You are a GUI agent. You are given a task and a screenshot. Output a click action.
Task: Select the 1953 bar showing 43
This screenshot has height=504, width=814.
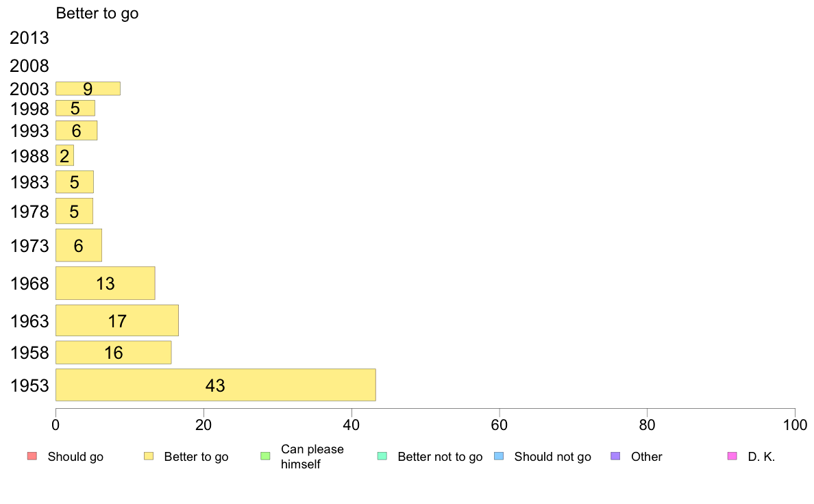tap(215, 385)
